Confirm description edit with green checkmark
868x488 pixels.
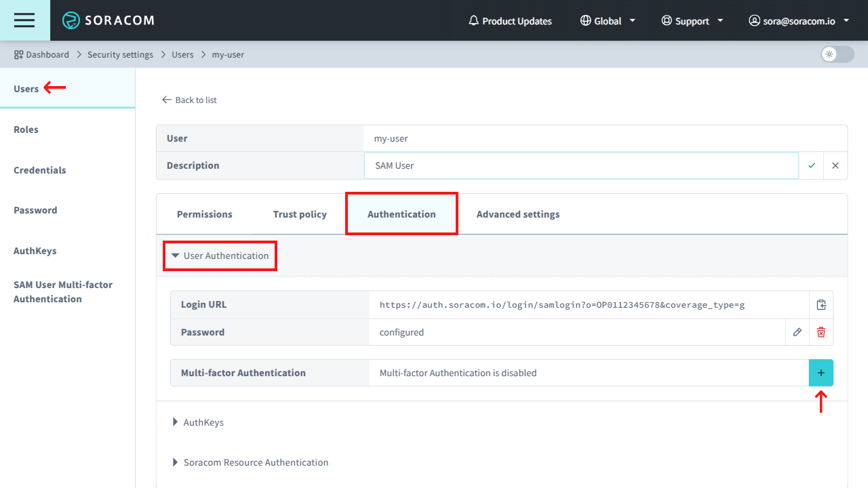click(811, 165)
